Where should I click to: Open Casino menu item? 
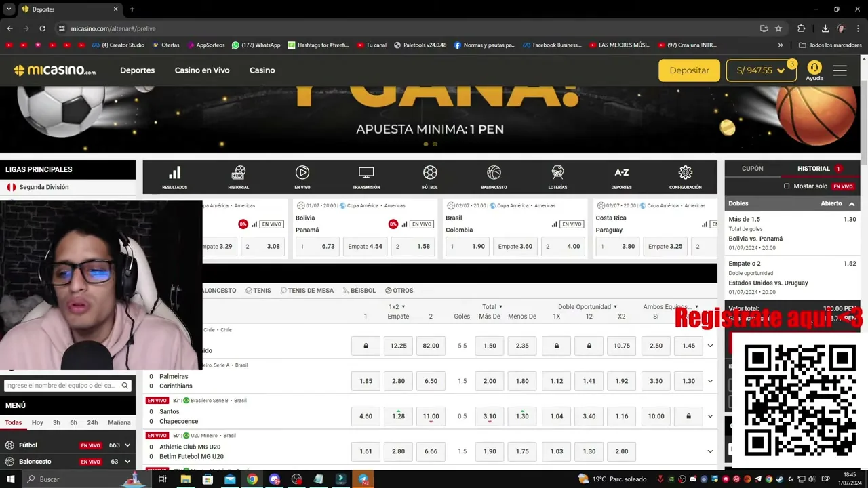(x=262, y=70)
